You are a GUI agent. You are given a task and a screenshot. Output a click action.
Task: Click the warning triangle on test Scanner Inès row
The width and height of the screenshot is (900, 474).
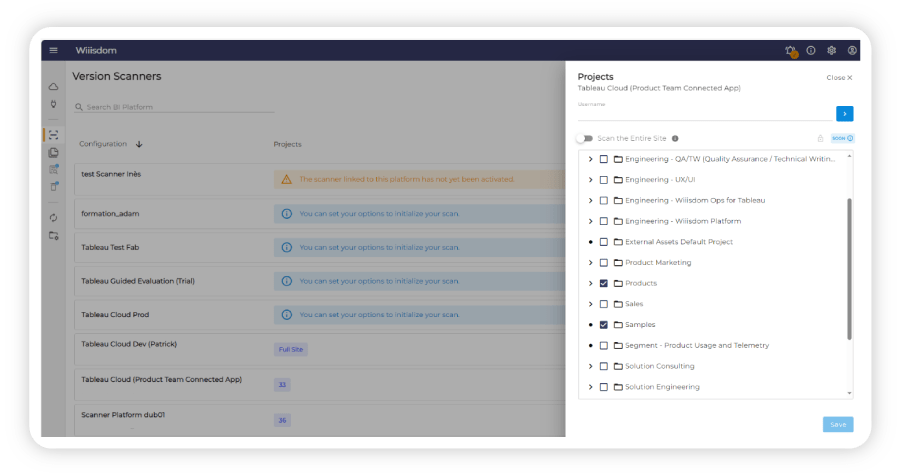(x=286, y=180)
